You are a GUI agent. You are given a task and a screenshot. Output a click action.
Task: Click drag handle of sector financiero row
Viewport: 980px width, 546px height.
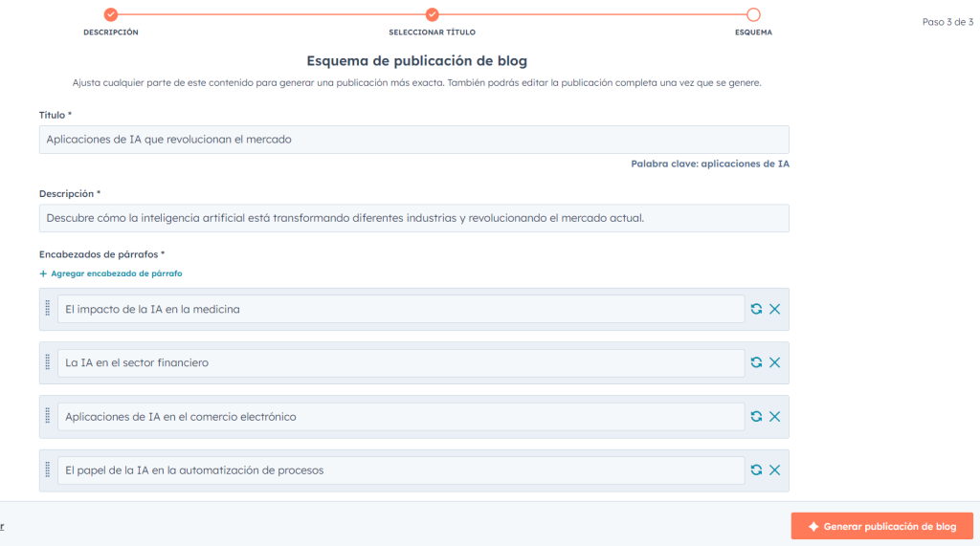[48, 361]
